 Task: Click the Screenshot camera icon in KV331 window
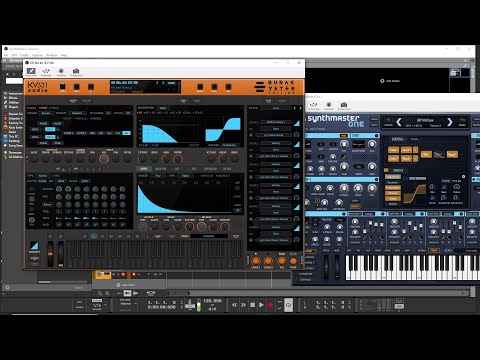tap(76, 72)
